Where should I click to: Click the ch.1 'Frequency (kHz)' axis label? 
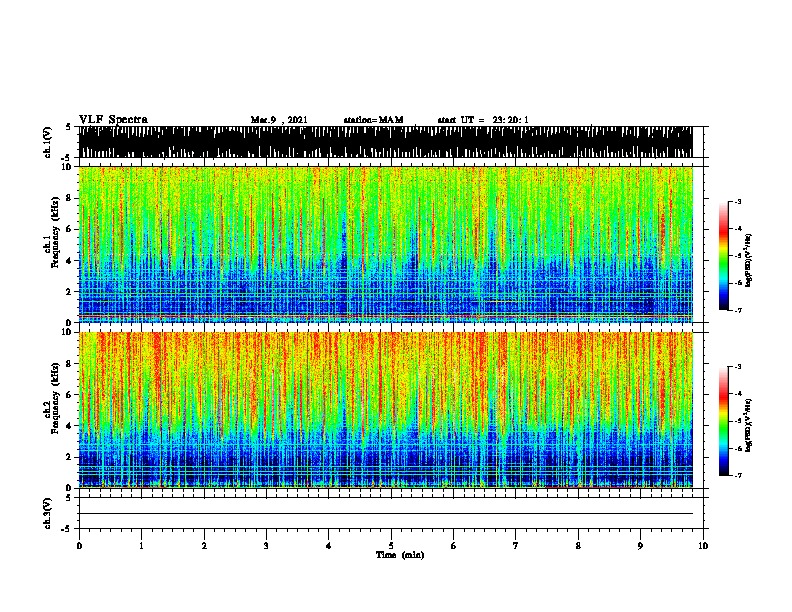55,232
